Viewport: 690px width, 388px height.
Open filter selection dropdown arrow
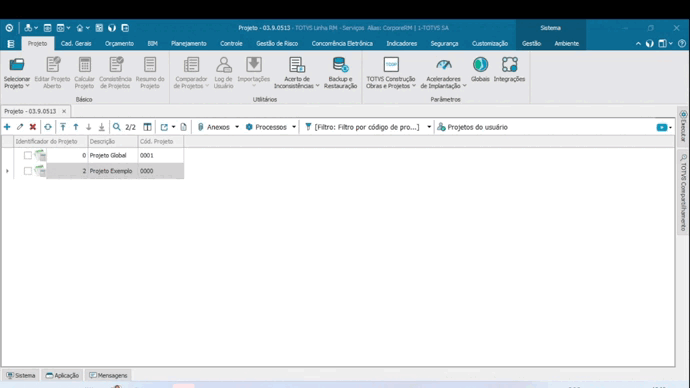(x=429, y=127)
